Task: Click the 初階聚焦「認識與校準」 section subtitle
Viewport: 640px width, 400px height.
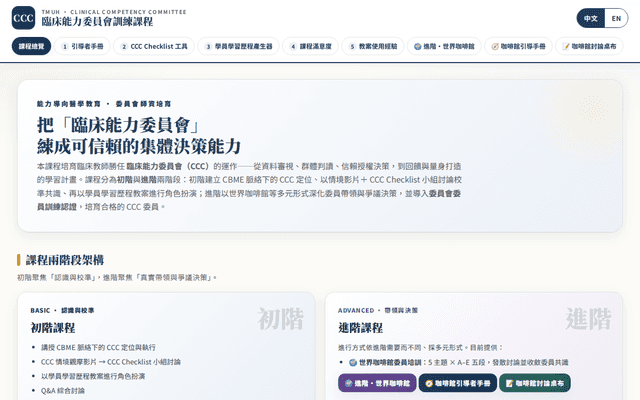Action: (117, 278)
